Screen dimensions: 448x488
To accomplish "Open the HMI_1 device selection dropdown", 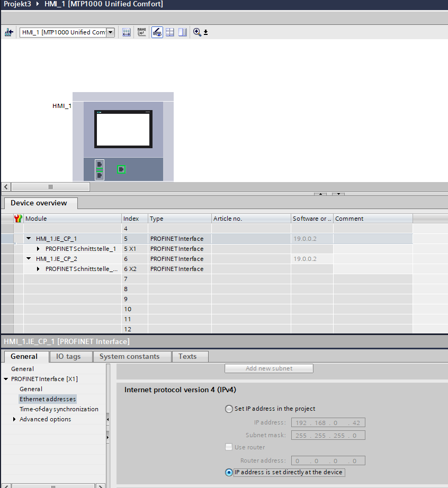I will (x=110, y=33).
